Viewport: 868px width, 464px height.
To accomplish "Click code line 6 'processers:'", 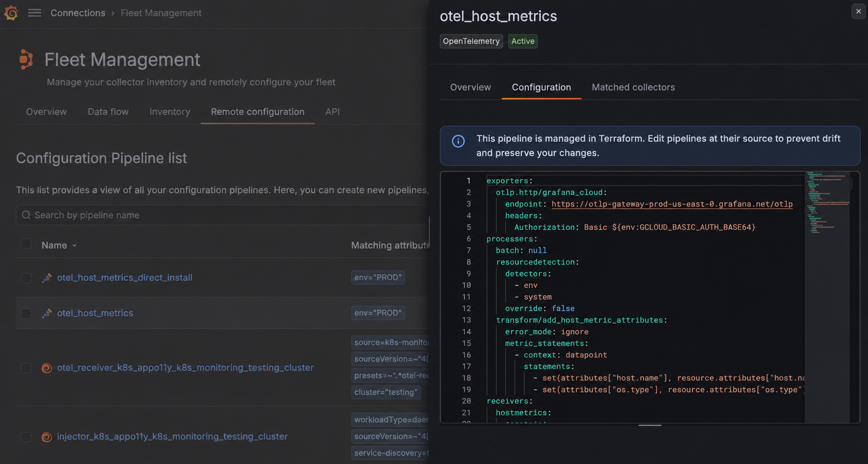I will click(512, 239).
